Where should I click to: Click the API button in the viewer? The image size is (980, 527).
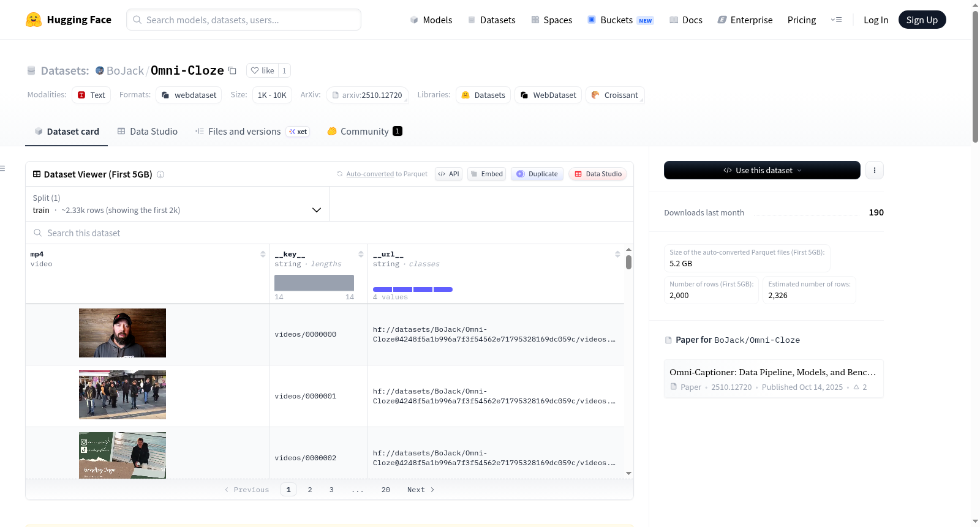coord(448,174)
